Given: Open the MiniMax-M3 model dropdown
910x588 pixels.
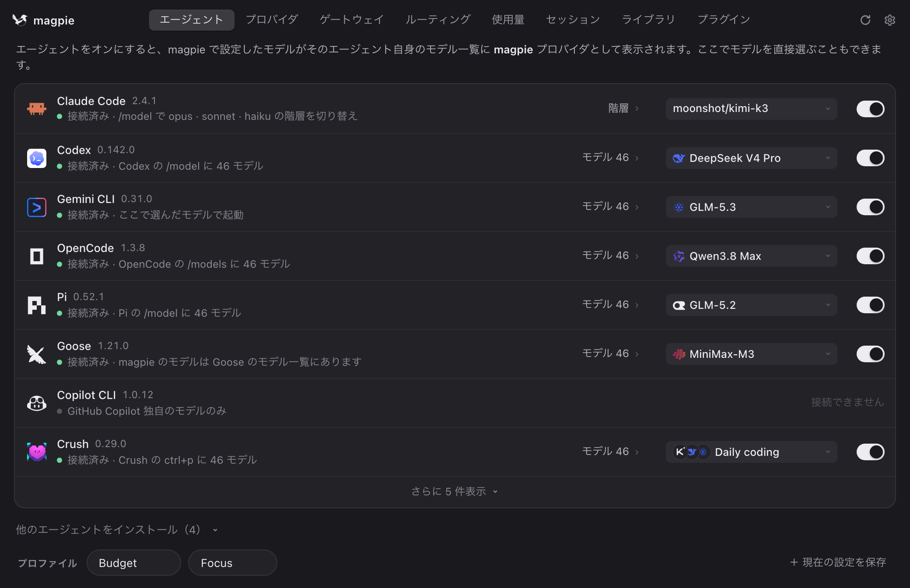Looking at the screenshot, I should click(x=751, y=354).
